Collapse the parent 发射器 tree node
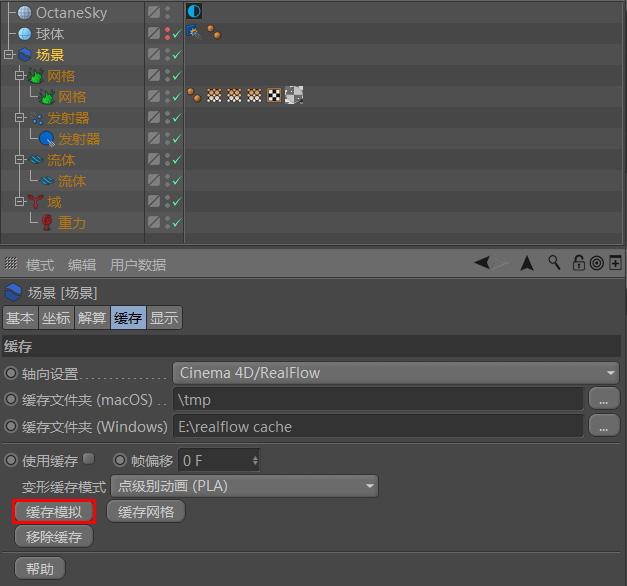Viewport: 627px width, 586px height. [19, 118]
